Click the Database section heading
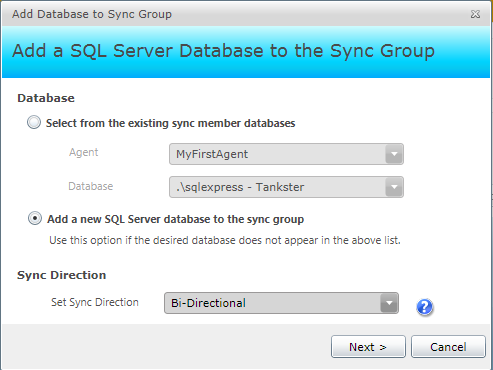Screen dimensions: 493x370 point(46,98)
